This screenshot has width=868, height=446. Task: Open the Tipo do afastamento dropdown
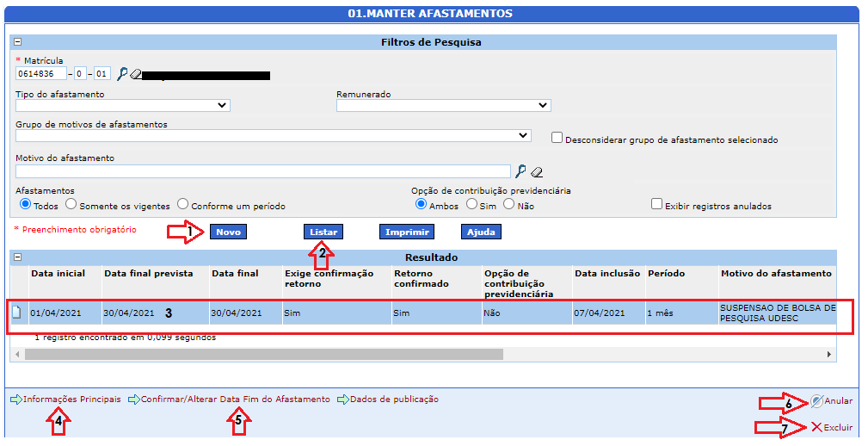(x=123, y=105)
